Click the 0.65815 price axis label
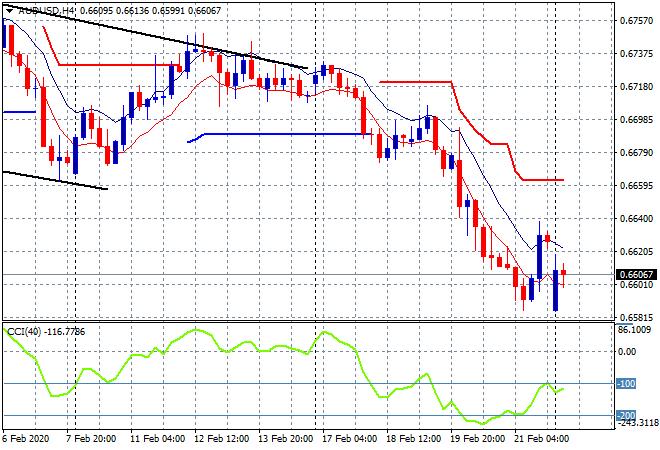This screenshot has width=660, height=450. (636, 317)
